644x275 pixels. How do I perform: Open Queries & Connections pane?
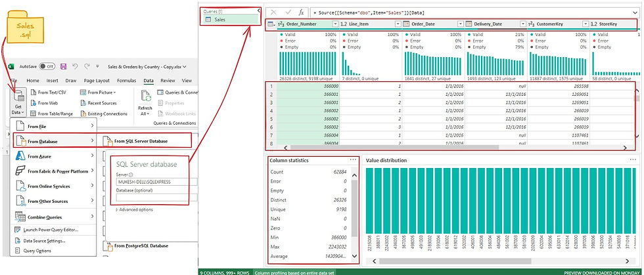click(177, 93)
